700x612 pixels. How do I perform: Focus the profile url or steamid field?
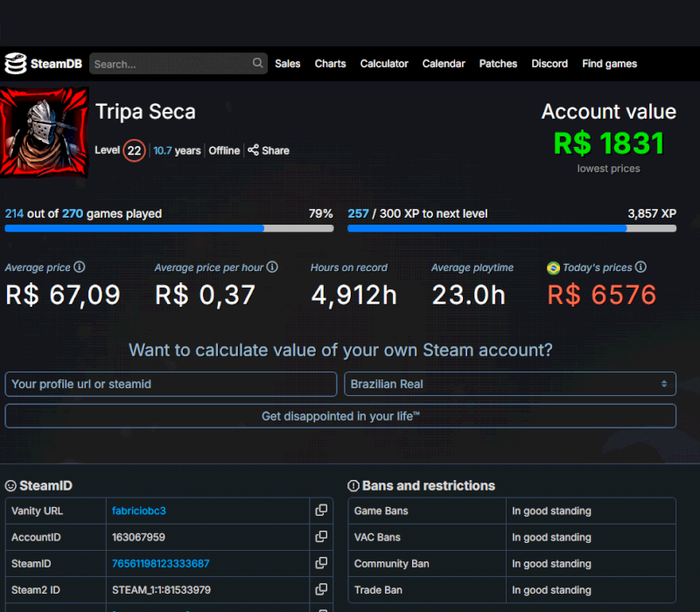click(x=171, y=384)
